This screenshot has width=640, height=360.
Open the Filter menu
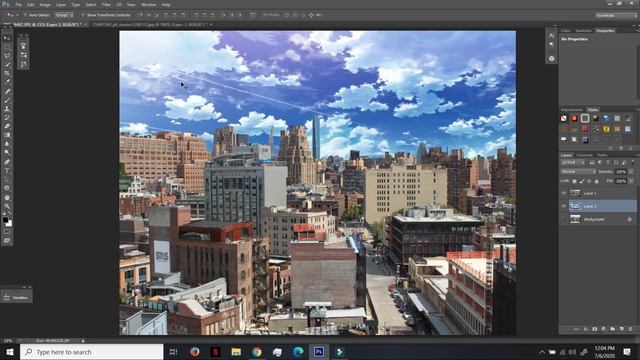pos(106,5)
